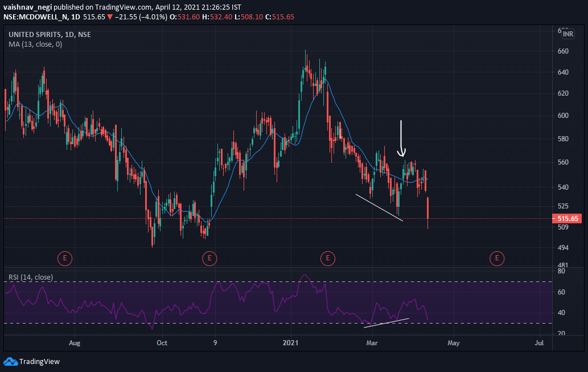
Task: Select the RSI (14, close) indicator legend
Action: click(x=31, y=277)
